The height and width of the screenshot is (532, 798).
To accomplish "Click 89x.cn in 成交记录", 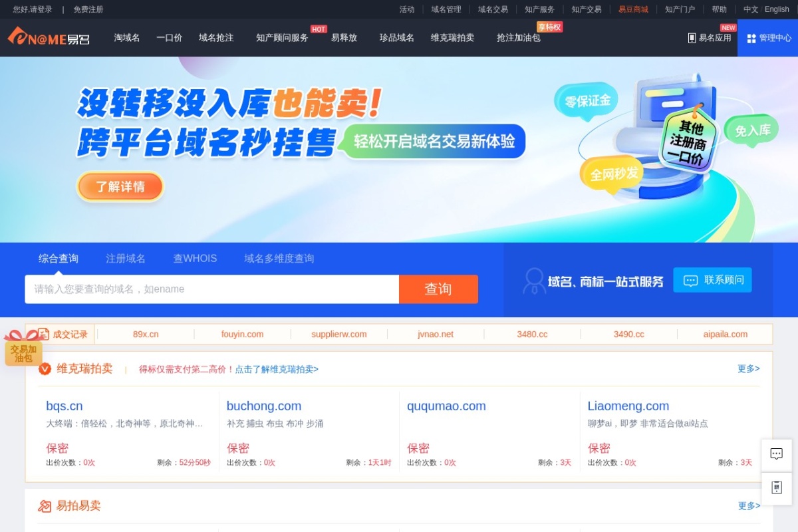I will click(x=146, y=334).
